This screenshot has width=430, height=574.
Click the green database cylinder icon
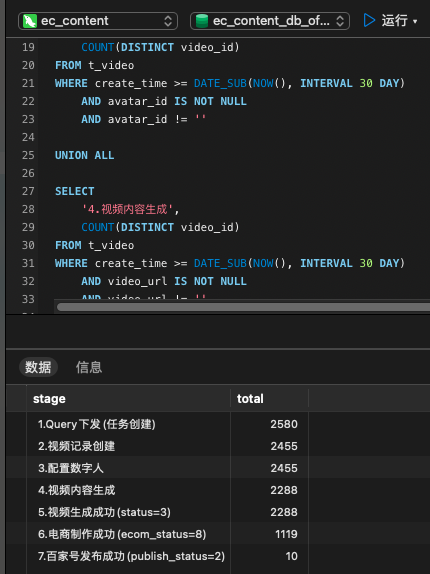point(202,21)
